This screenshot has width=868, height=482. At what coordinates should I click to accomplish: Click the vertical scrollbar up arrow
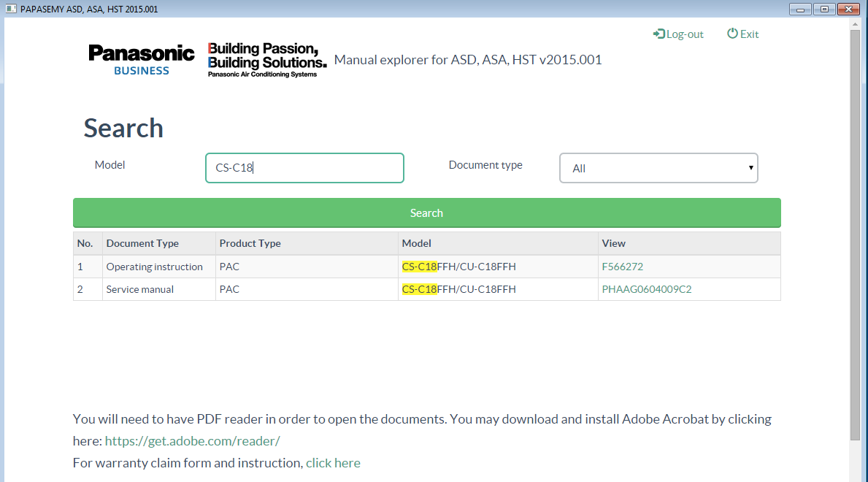pos(855,24)
